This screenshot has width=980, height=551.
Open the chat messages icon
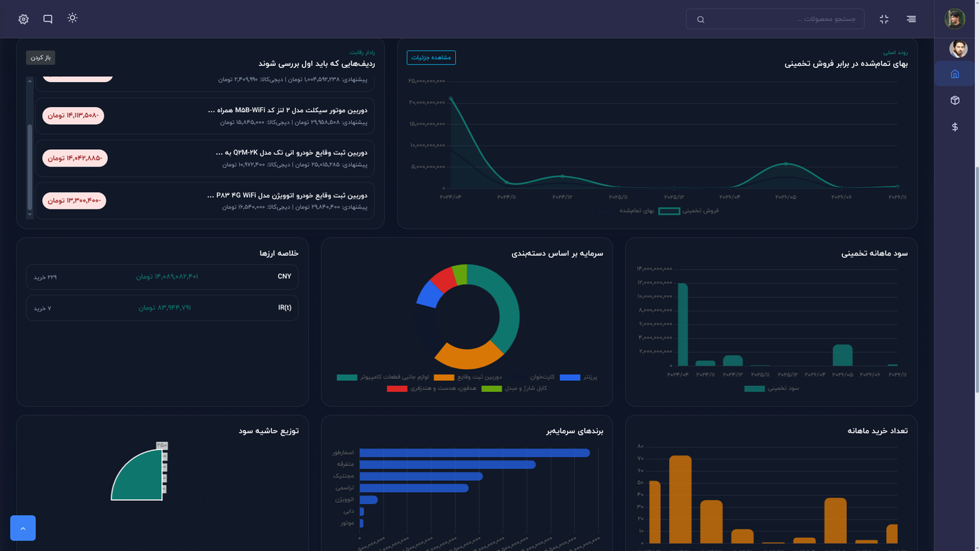(x=48, y=19)
